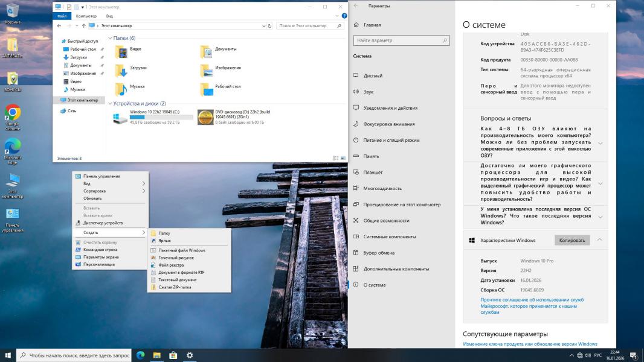Open Microsoft Store from the taskbar
The image size is (644, 362).
coord(173,355)
